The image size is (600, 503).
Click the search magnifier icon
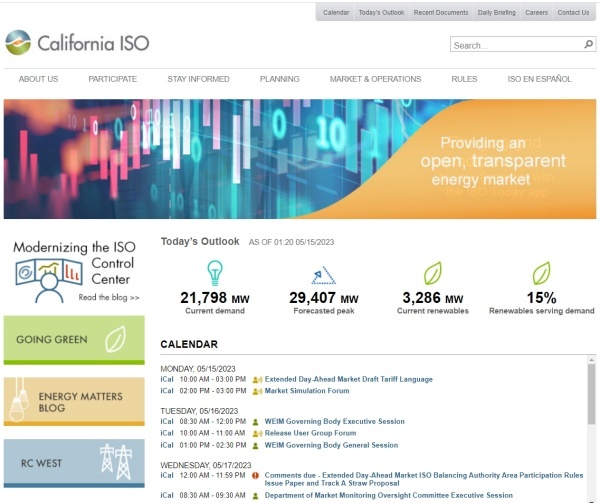click(588, 44)
